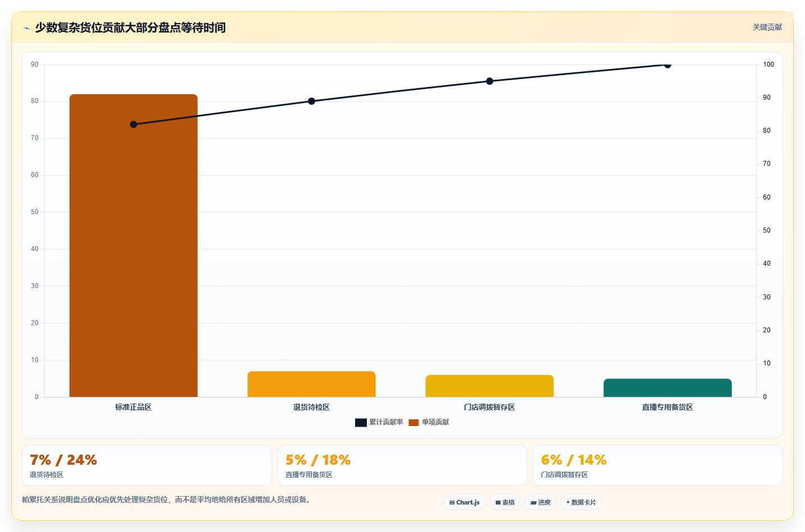Click the line point above 门店调拨暂存区
The height and width of the screenshot is (532, 805).
pos(490,81)
